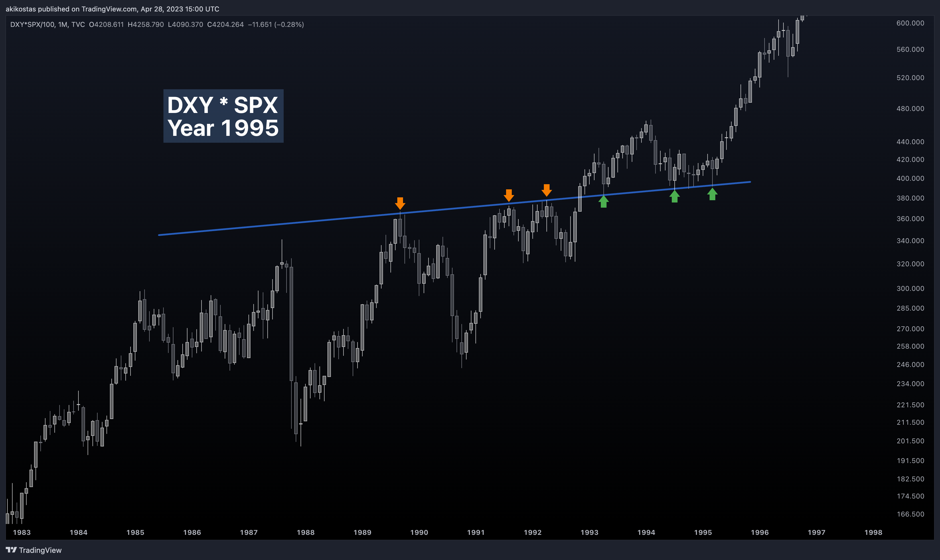Click the 1996 time axis label

click(760, 533)
